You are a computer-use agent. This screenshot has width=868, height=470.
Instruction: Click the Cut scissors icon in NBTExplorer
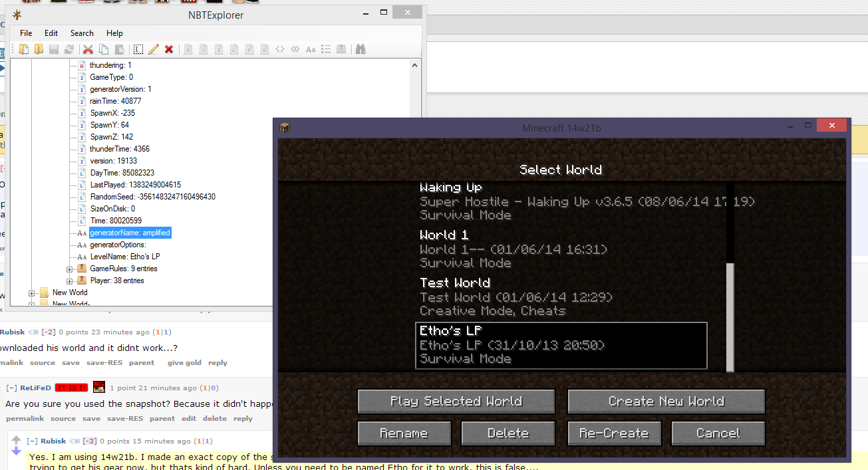(88, 49)
